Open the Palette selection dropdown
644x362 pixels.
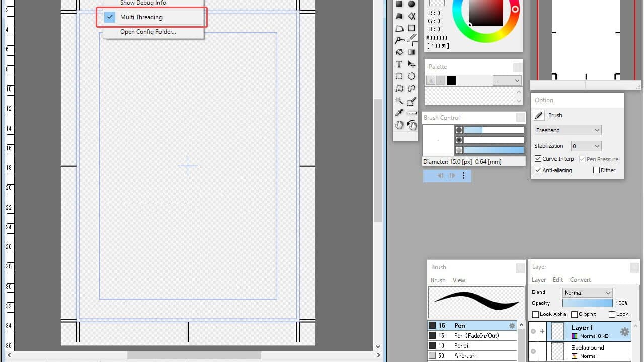(x=507, y=80)
